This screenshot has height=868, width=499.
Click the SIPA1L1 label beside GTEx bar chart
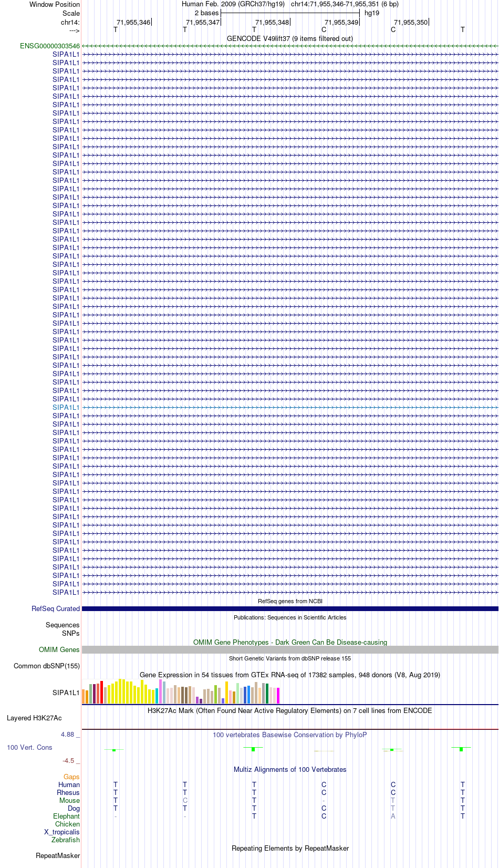[x=66, y=693]
